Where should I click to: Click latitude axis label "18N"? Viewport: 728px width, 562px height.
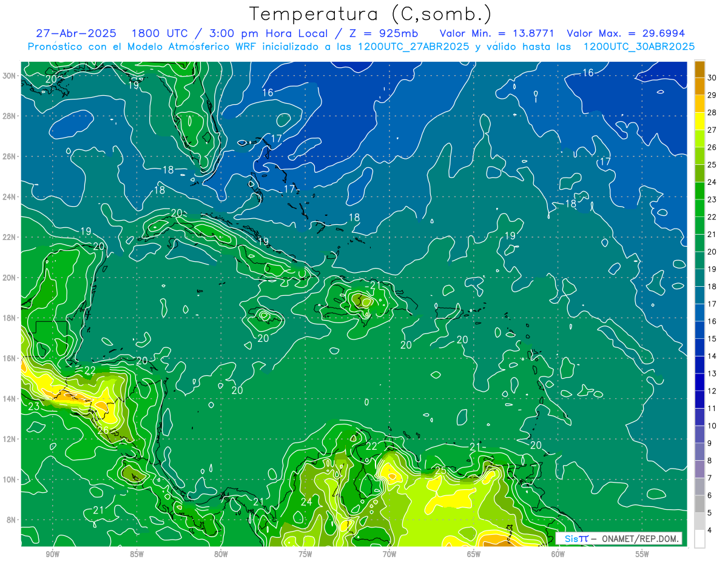[9, 318]
